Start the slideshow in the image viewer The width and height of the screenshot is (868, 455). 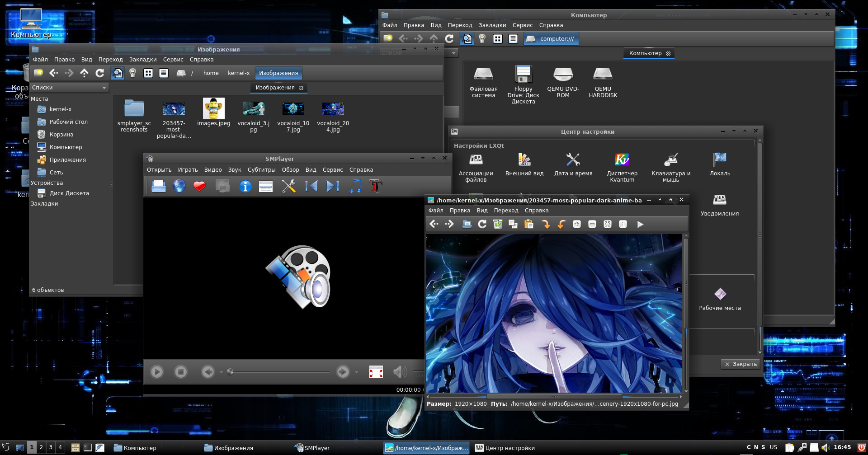[x=640, y=224]
